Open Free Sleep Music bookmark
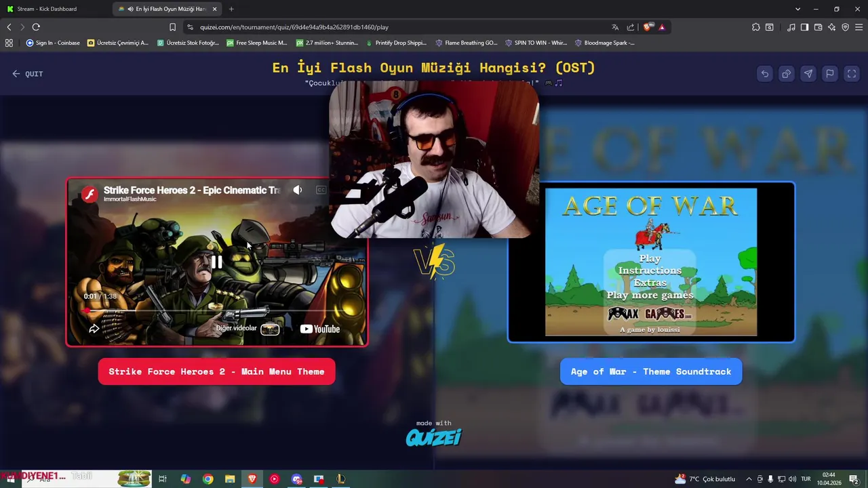Screen dimensions: 868x488 (257, 43)
